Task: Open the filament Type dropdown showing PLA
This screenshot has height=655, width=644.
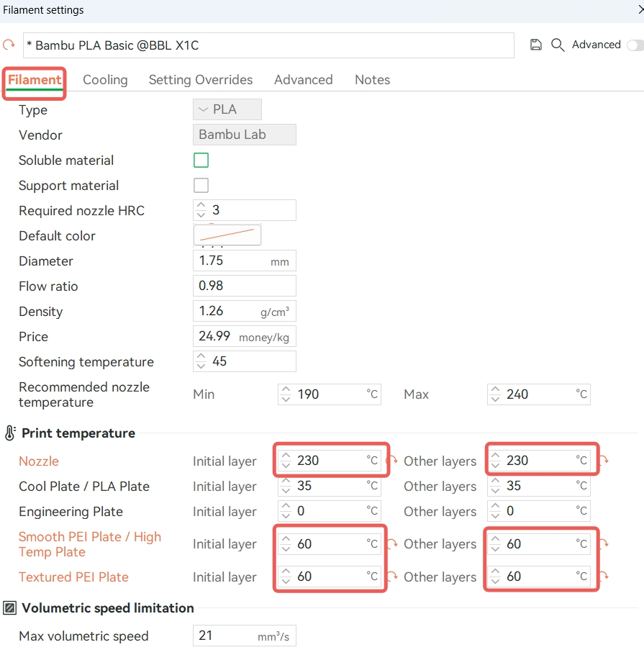Action: 227,109
